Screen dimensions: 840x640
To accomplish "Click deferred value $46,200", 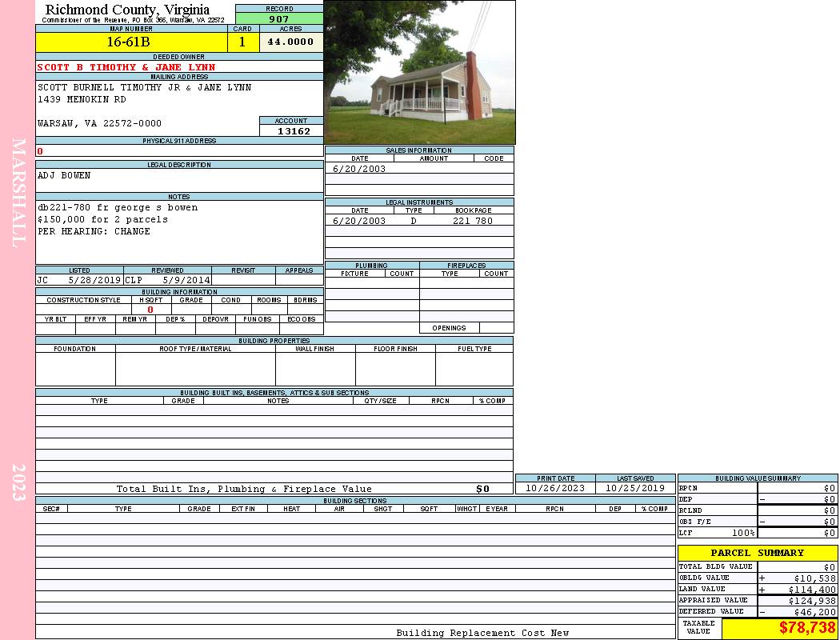I will (x=815, y=612).
